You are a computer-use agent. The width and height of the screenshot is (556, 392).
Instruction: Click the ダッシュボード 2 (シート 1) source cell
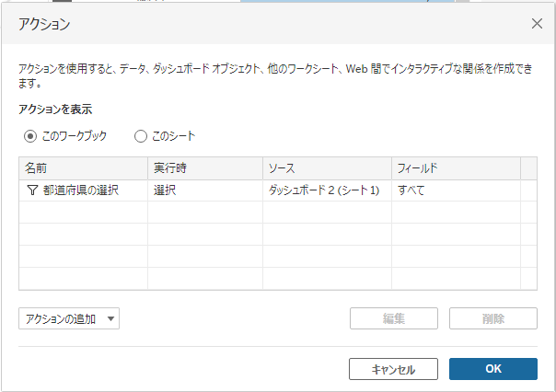[323, 190]
